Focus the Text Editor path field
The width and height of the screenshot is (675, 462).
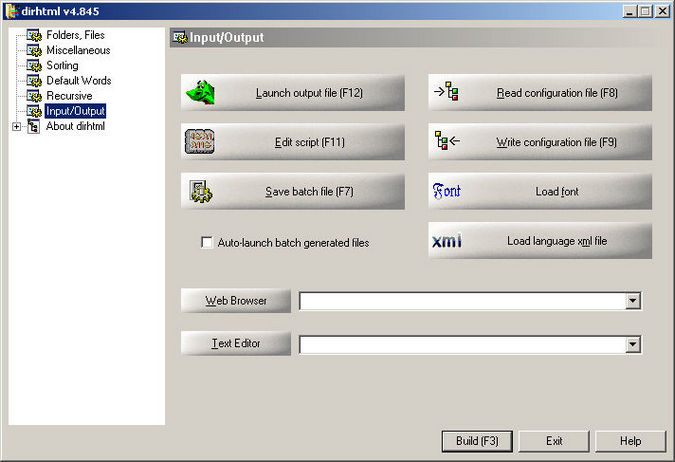(x=462, y=344)
